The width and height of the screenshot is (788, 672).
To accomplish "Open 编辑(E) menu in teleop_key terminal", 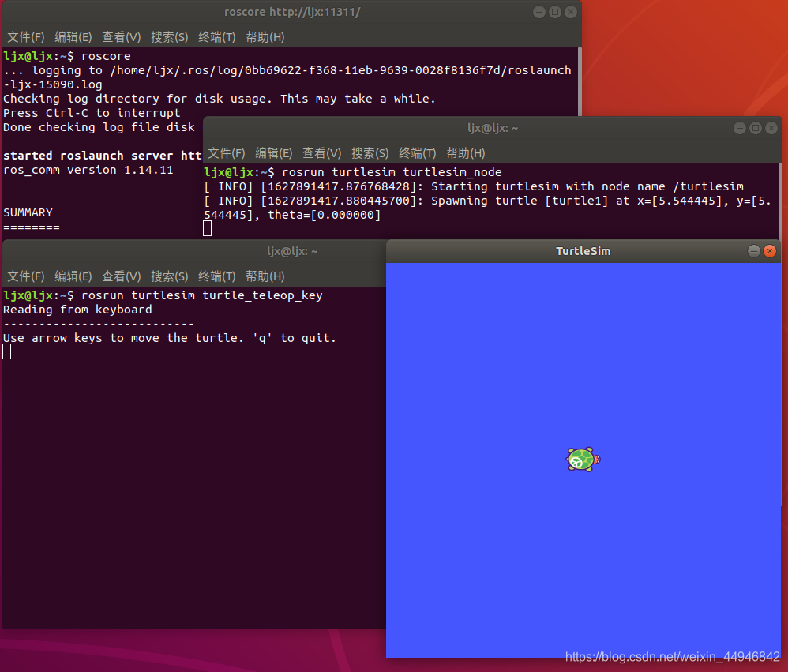I will [73, 276].
